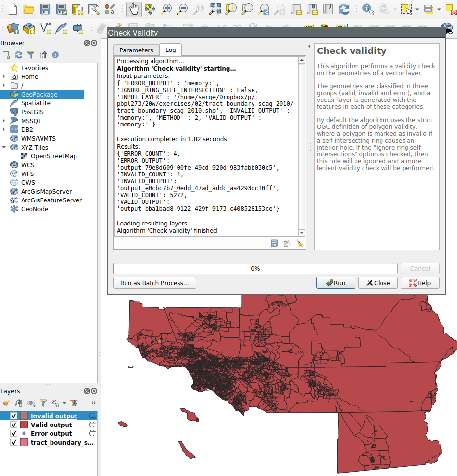457x476 pixels.
Task: Refresh the Browser panel
Action: point(19,55)
